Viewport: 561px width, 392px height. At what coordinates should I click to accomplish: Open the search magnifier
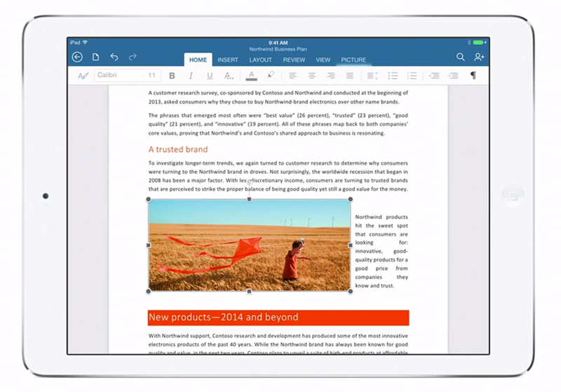(461, 57)
